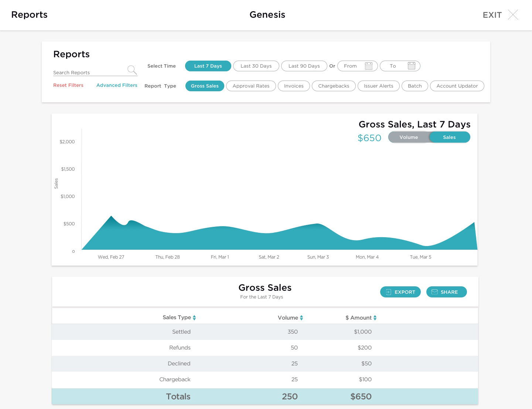Image resolution: width=532 pixels, height=409 pixels.
Task: Open the From date calendar icon
Action: point(369,66)
